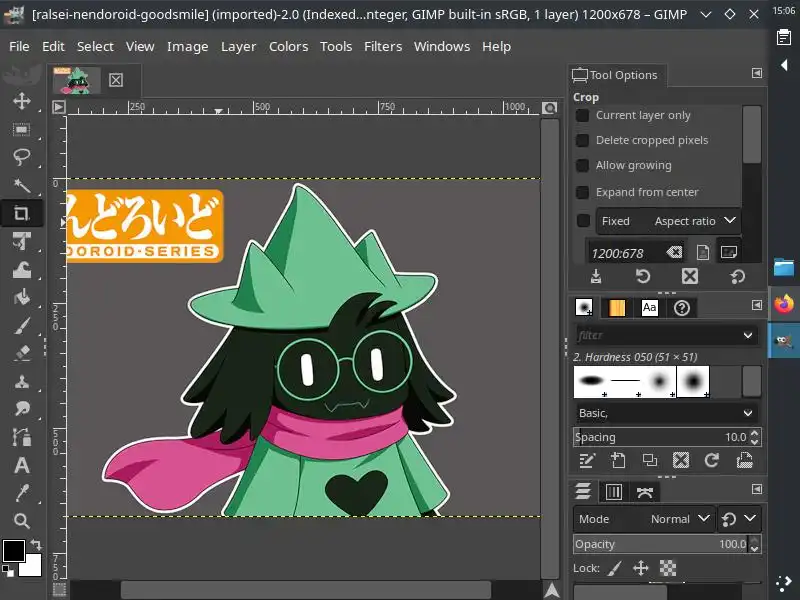Select the Eraser tool
This screenshot has width=800, height=600.
21,353
